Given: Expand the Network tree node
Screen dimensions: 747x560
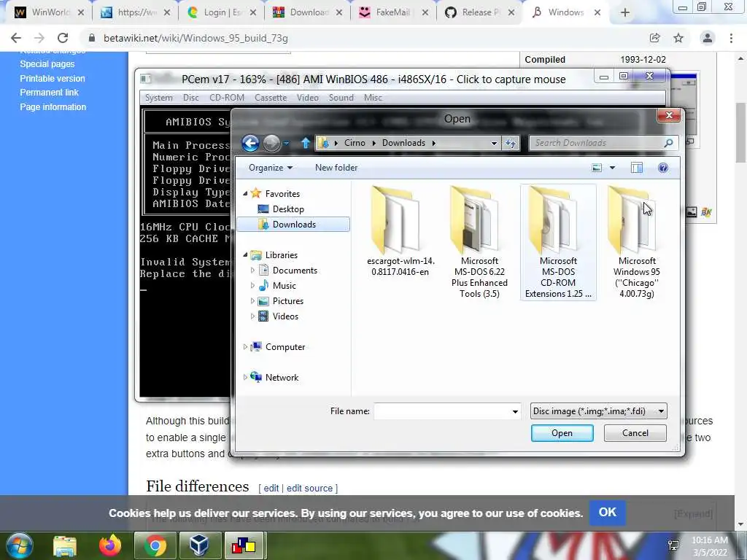Looking at the screenshot, I should [245, 378].
